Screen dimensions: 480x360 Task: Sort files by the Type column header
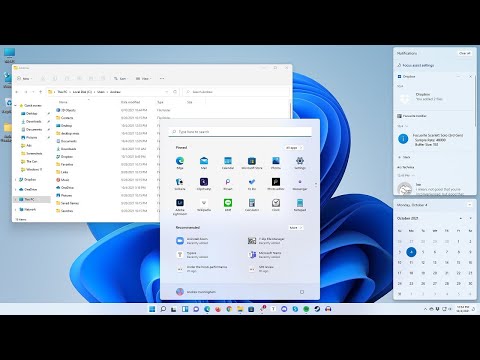160,102
